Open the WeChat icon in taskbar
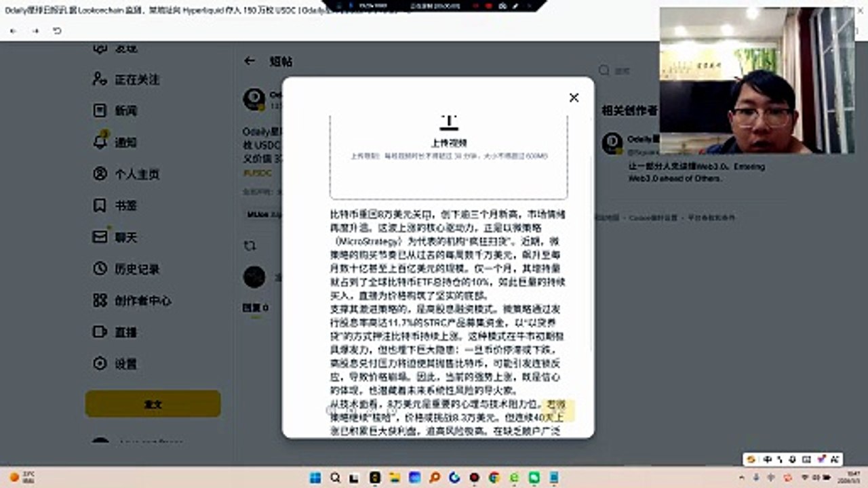Image resolution: width=868 pixels, height=488 pixels. pyautogui.click(x=534, y=477)
